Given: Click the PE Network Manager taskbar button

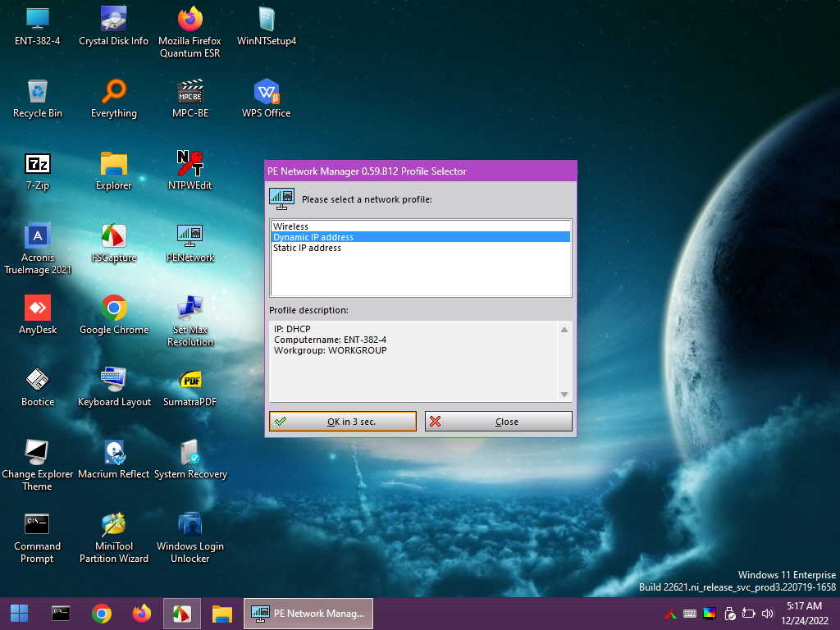Looking at the screenshot, I should coord(308,614).
